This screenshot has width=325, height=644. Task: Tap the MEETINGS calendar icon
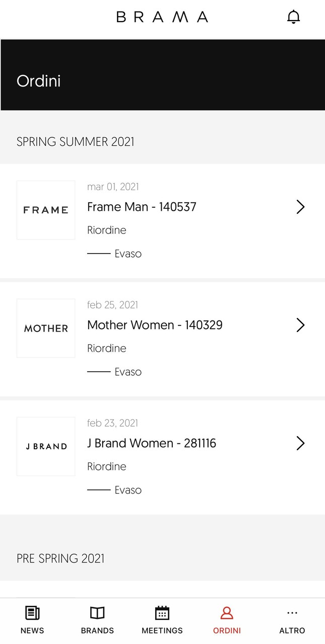coord(162,613)
